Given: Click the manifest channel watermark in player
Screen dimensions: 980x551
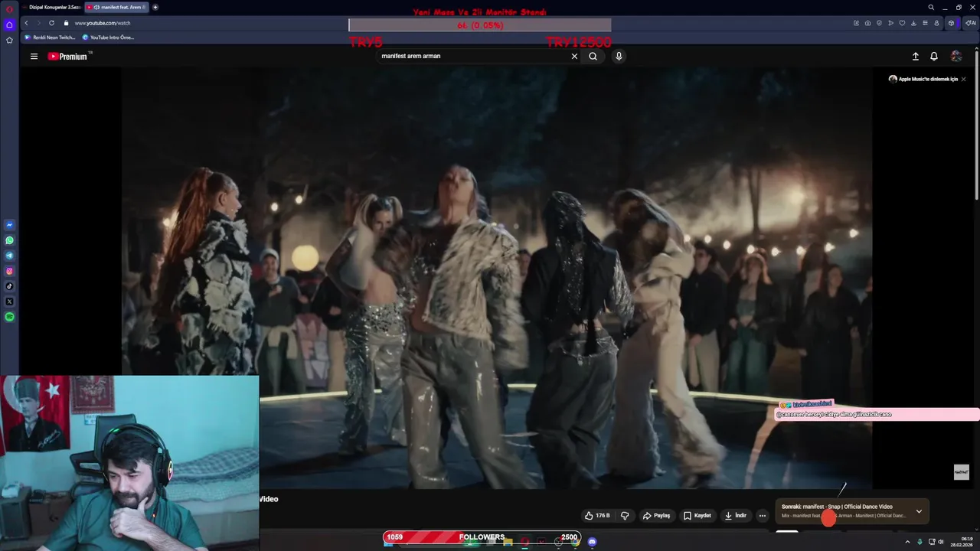Looking at the screenshot, I should (x=962, y=472).
